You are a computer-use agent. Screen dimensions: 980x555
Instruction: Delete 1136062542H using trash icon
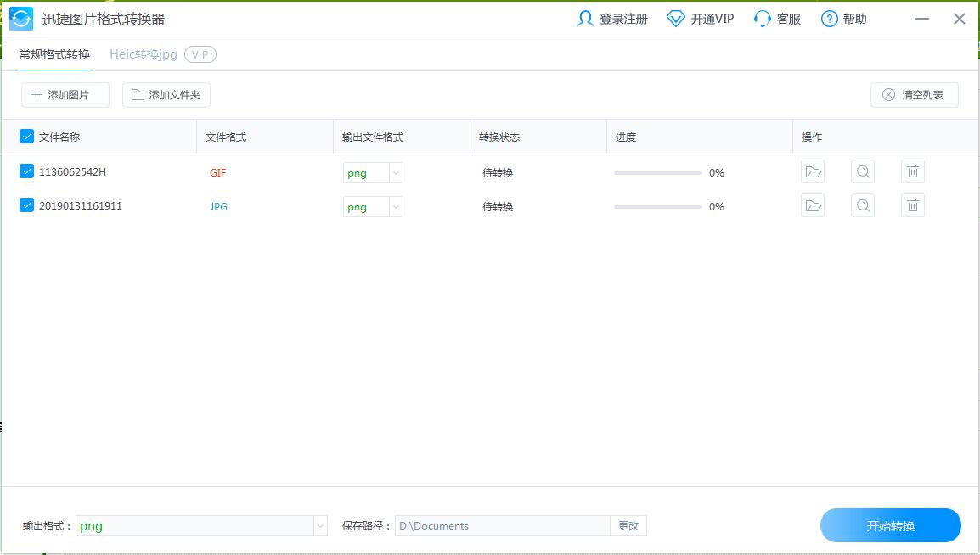pos(913,172)
